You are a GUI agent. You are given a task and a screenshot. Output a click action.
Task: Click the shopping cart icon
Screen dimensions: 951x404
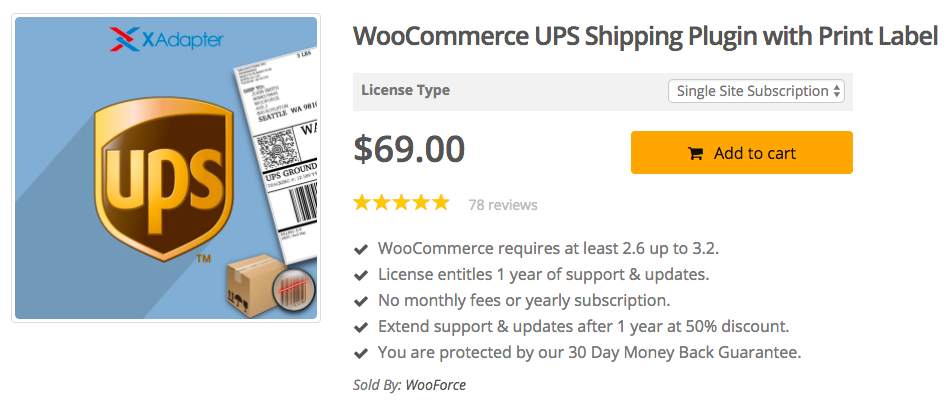[695, 154]
